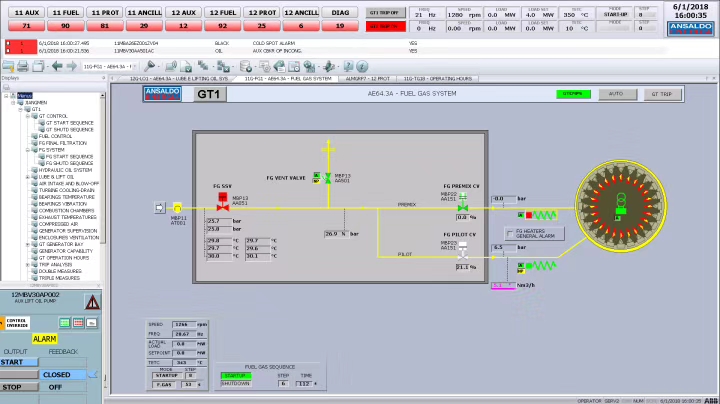
Task: Select TURBINE COOLING-DRAIN in the display tree
Action: (x=66, y=190)
